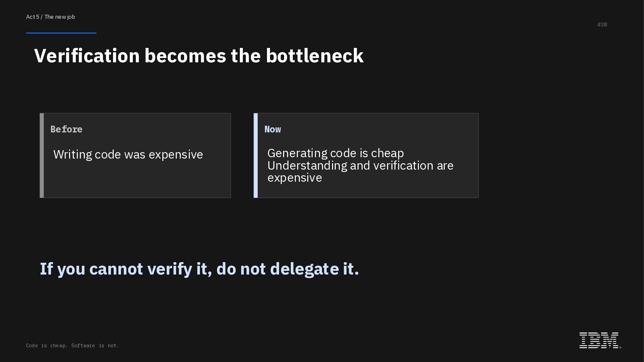This screenshot has width=644, height=362.
Task: Click the word "bottleneck" in the title
Action: pos(315,56)
